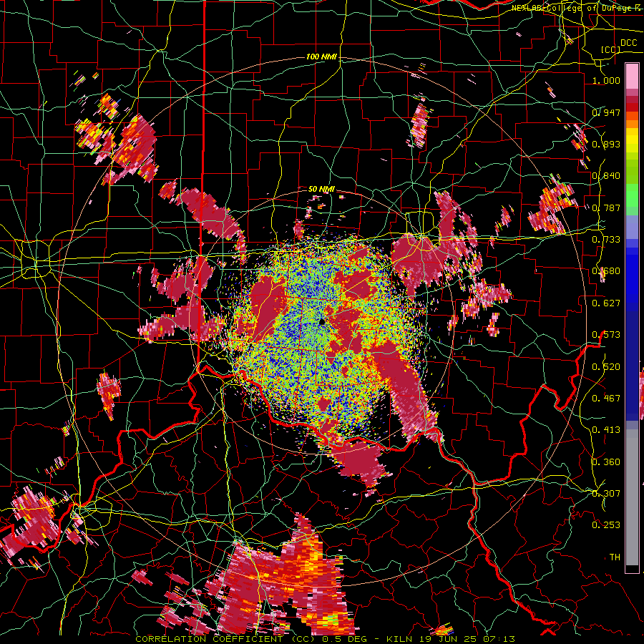The image size is (644, 644).
Task: Click the 07:13 timestamp in the caption
Action: [x=499, y=639]
